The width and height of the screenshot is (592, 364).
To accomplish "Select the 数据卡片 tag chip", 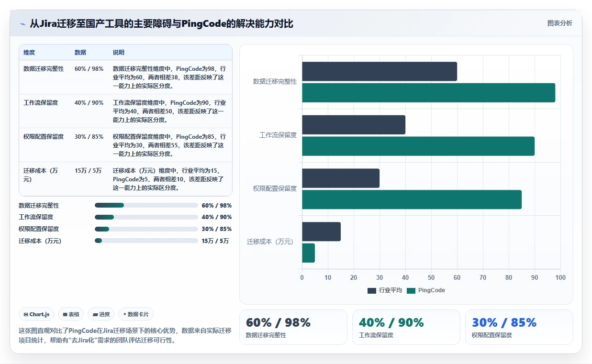I will point(136,314).
